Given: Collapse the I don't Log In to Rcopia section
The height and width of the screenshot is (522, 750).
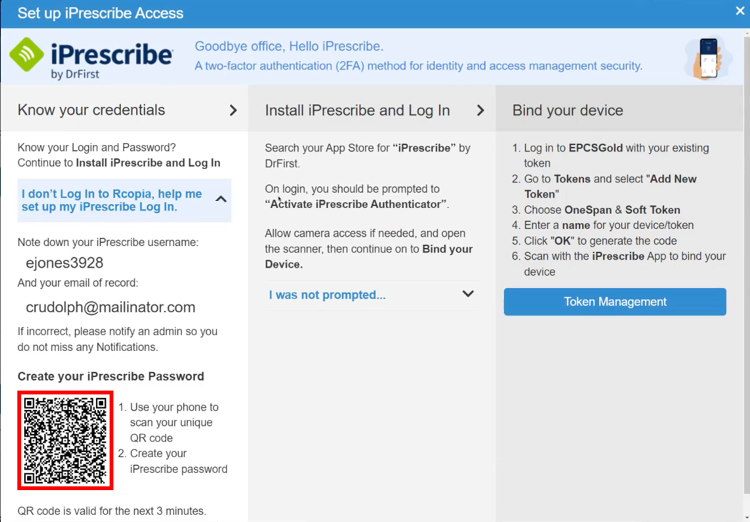Looking at the screenshot, I should [124, 200].
